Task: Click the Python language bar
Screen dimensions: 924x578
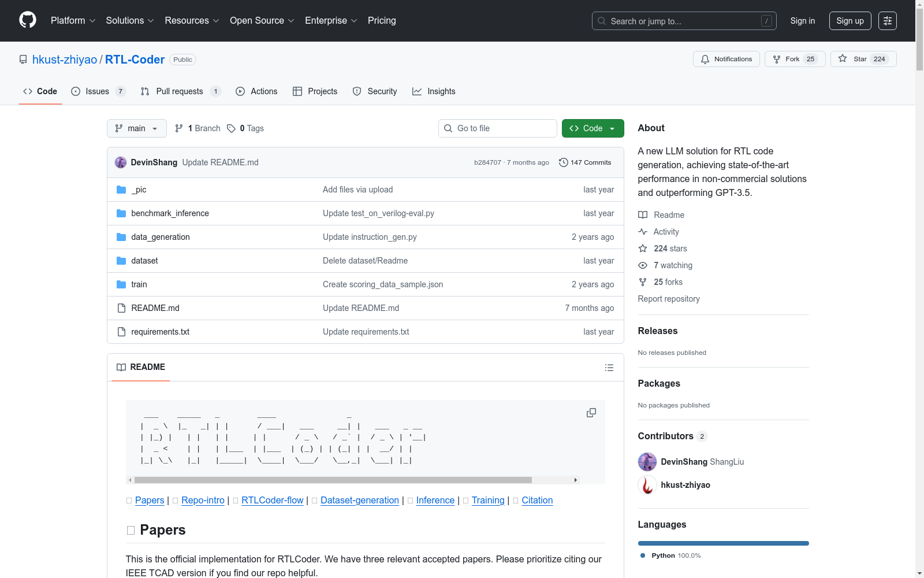Action: coord(724,543)
